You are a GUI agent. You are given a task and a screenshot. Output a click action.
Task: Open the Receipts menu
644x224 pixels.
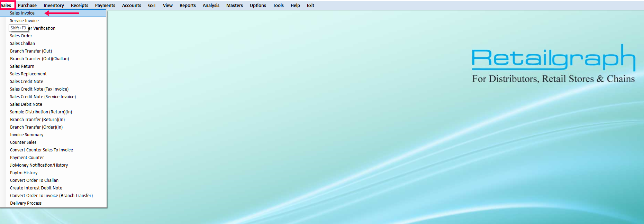click(x=80, y=5)
